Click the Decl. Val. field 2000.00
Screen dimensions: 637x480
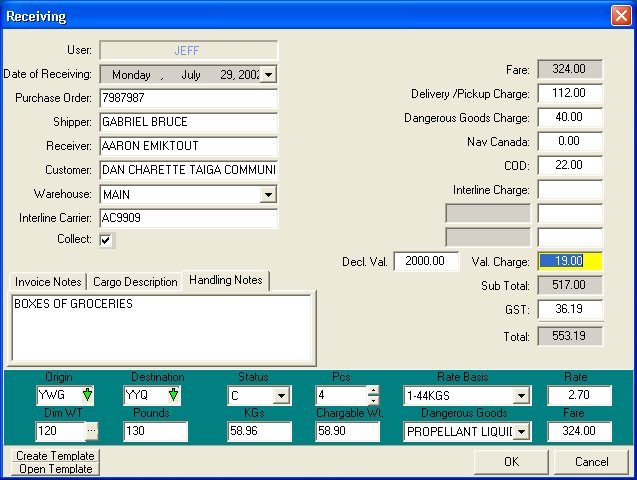[x=426, y=261]
